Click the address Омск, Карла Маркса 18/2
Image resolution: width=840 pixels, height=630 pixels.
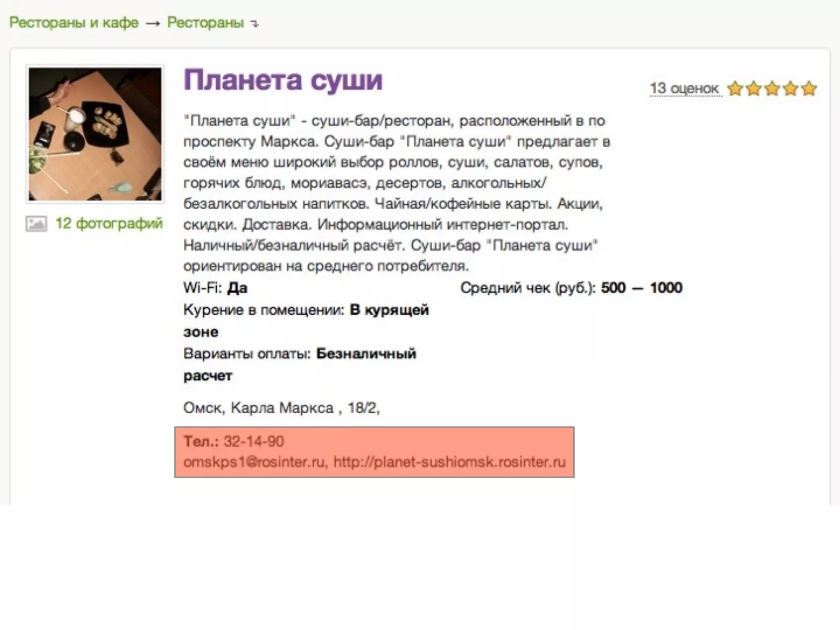pyautogui.click(x=281, y=408)
